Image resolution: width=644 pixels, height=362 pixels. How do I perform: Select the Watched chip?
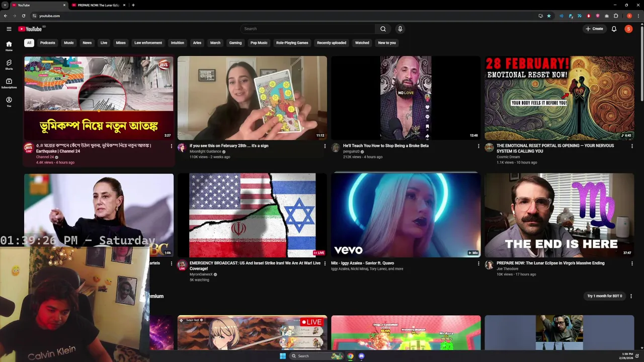click(362, 43)
